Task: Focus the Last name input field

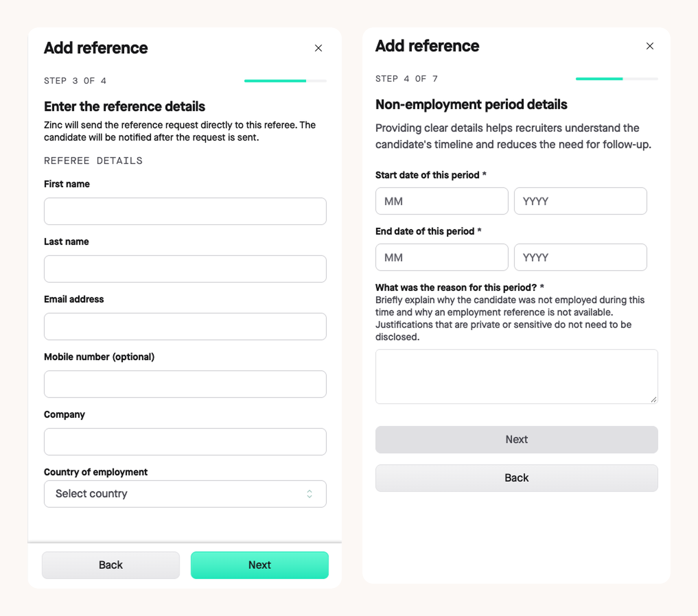Action: [185, 269]
